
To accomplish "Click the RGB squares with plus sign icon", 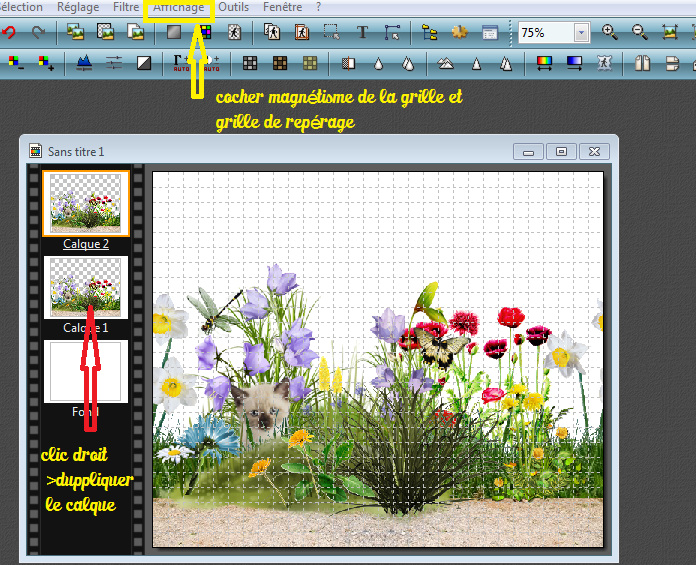I will tap(46, 63).
